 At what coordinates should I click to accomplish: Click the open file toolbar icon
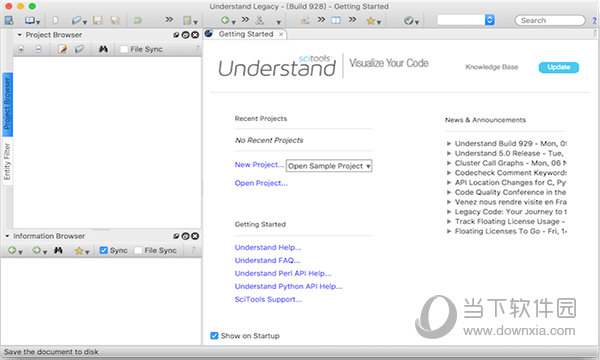tap(77, 20)
